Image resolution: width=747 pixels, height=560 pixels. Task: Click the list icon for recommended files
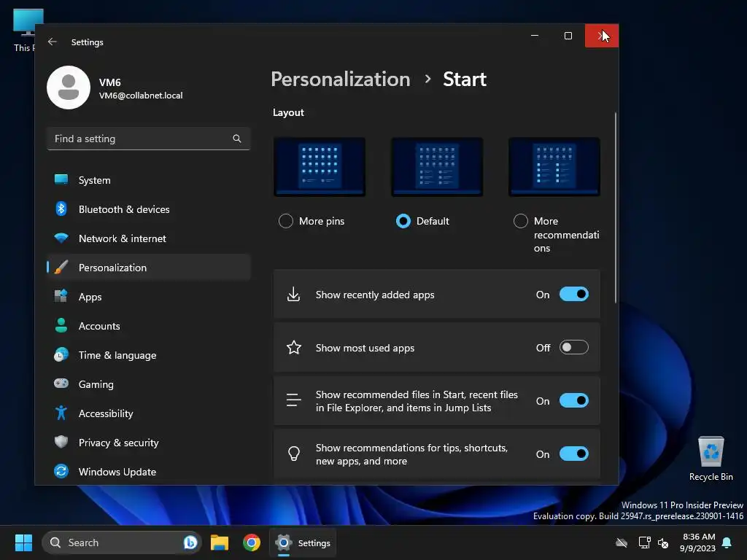click(x=293, y=400)
